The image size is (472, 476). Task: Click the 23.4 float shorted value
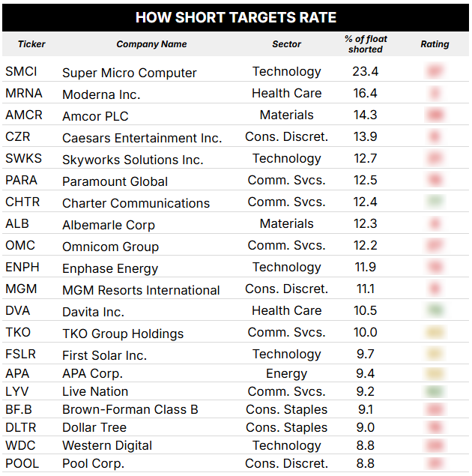pyautogui.click(x=365, y=72)
